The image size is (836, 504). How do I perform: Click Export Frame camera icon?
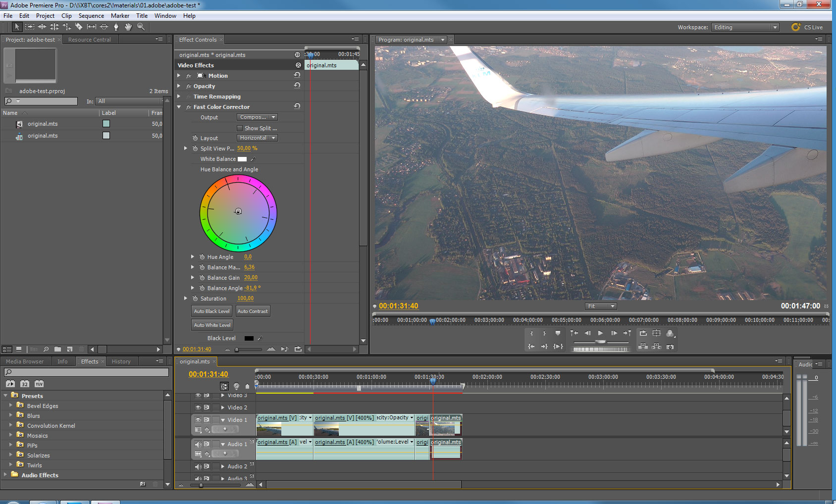pos(670,347)
